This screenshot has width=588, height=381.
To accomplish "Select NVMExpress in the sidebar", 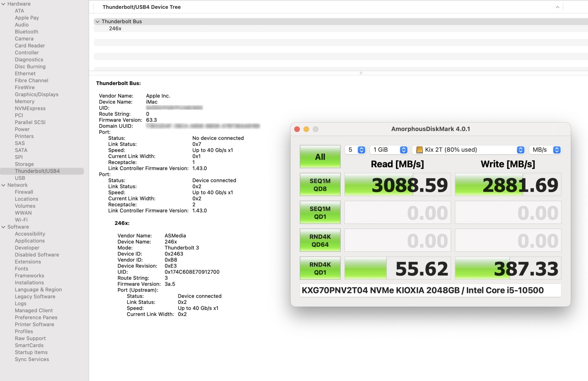I will pos(30,108).
